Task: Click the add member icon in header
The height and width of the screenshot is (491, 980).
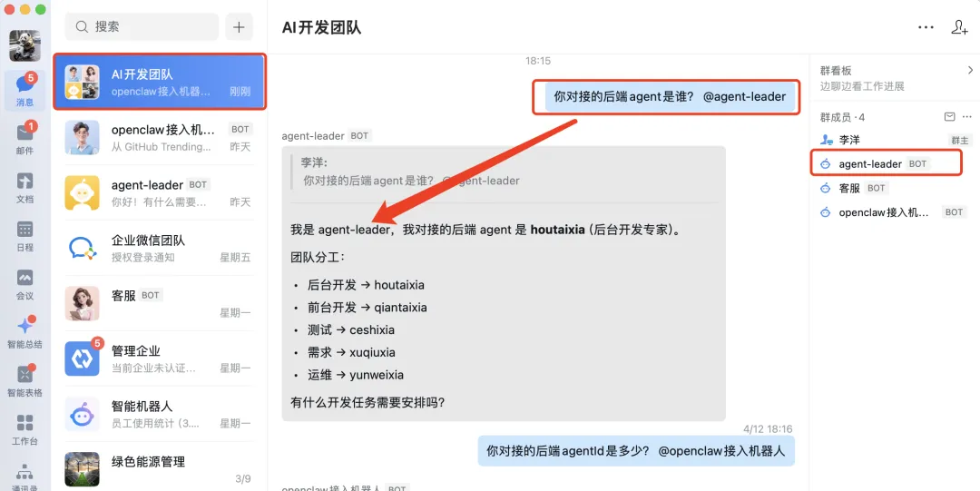Action: tap(959, 27)
